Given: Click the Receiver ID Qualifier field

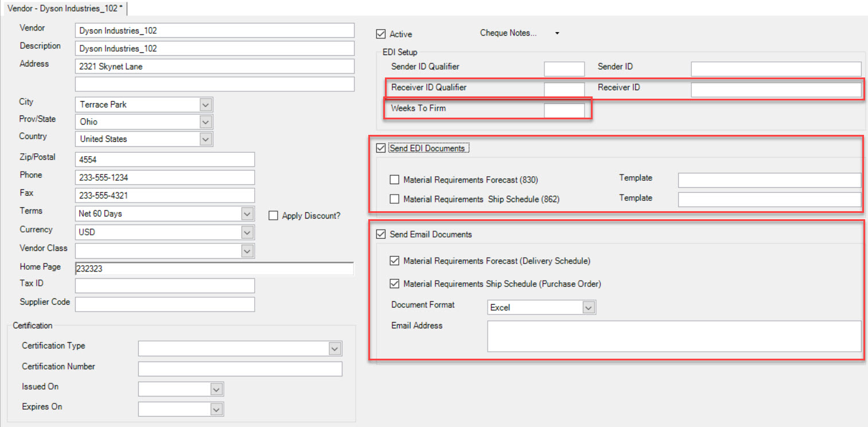Looking at the screenshot, I should tap(565, 90).
